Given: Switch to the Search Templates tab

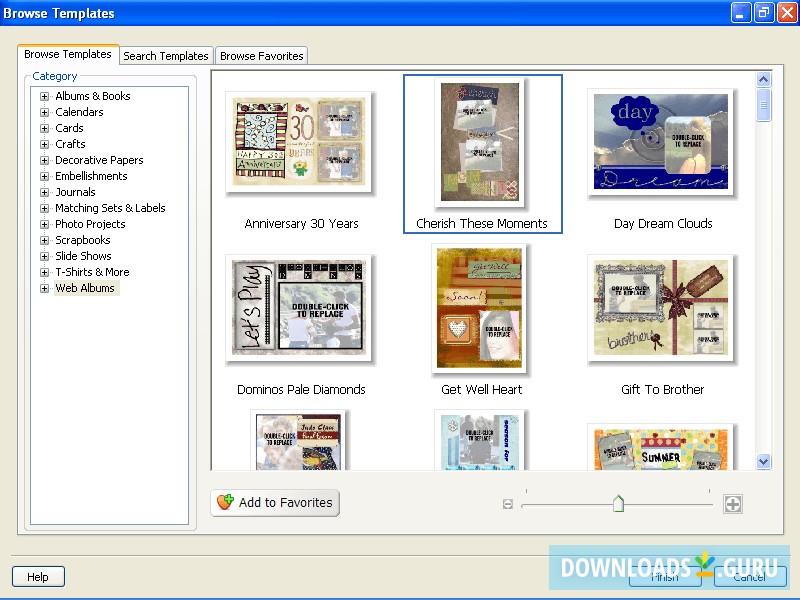Looking at the screenshot, I should (x=165, y=56).
